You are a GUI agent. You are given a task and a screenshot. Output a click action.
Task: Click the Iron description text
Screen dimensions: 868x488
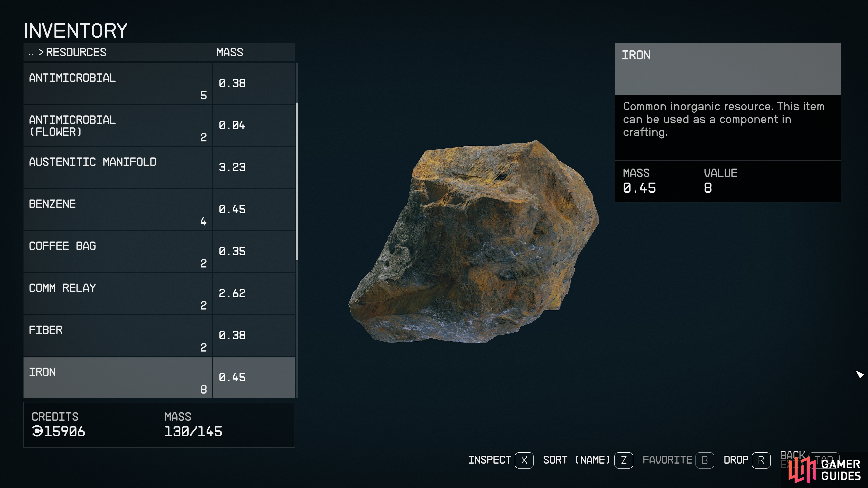723,119
